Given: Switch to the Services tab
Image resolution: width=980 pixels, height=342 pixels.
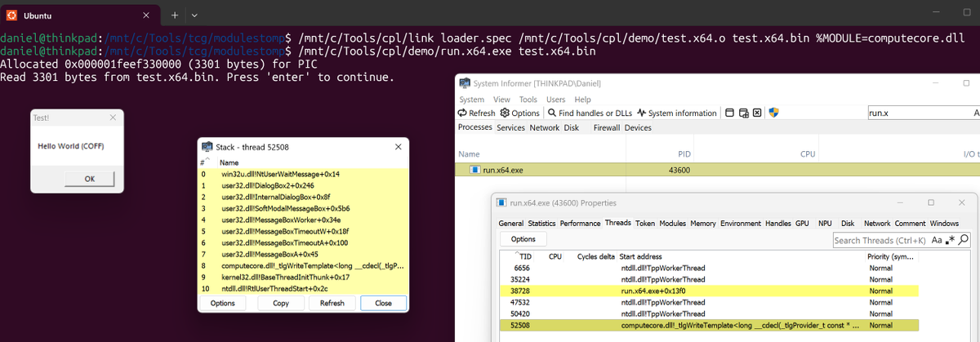Looking at the screenshot, I should 511,127.
